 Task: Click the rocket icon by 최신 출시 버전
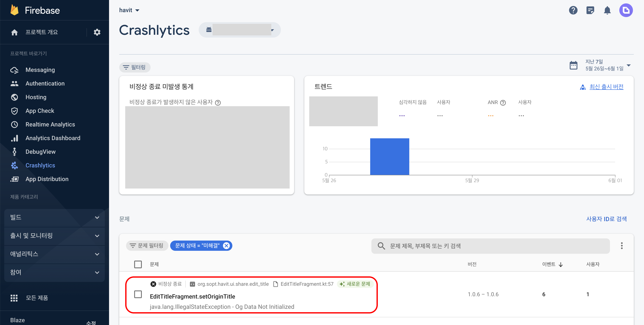(583, 87)
